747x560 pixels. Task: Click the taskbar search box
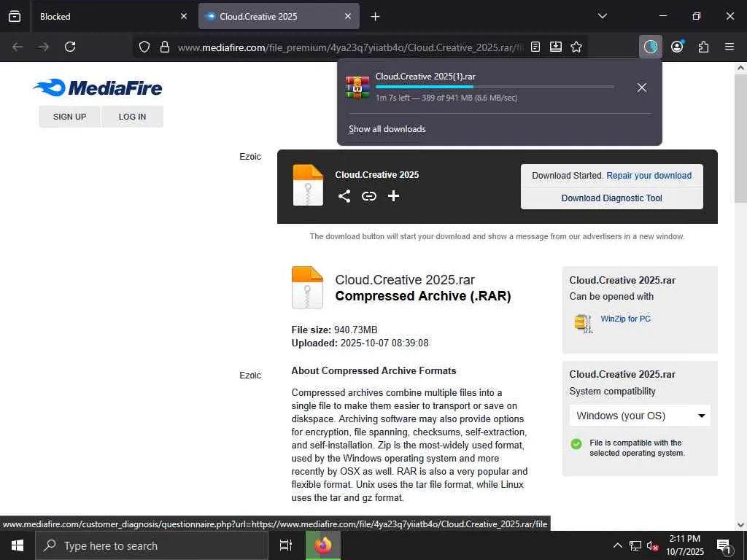152,545
